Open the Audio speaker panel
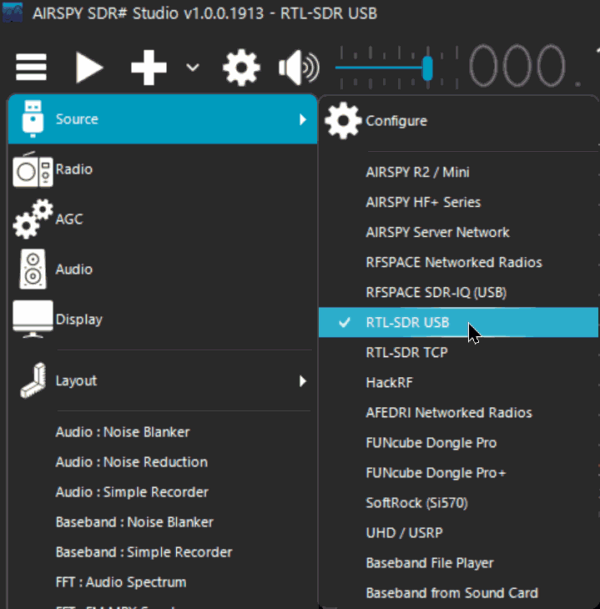This screenshot has width=600, height=609. (32, 270)
